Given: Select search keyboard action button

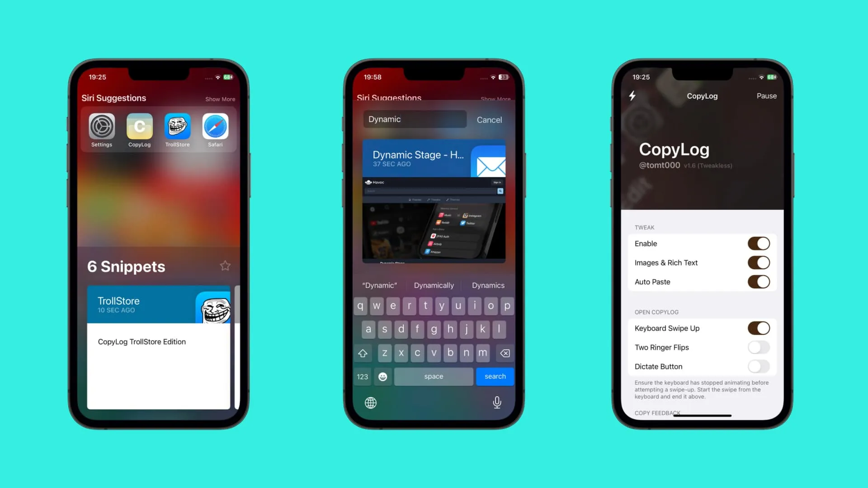Looking at the screenshot, I should pos(495,376).
